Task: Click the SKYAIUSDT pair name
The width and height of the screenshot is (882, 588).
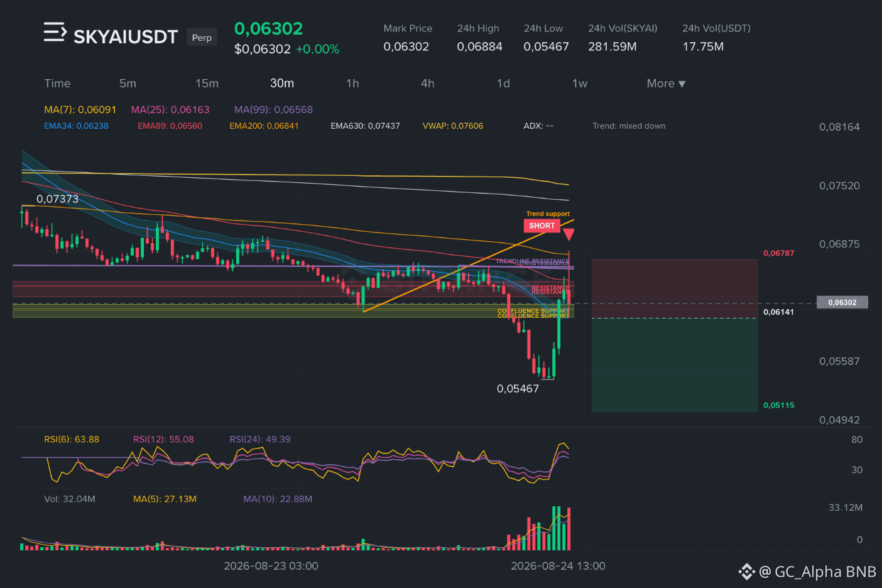Action: click(126, 37)
